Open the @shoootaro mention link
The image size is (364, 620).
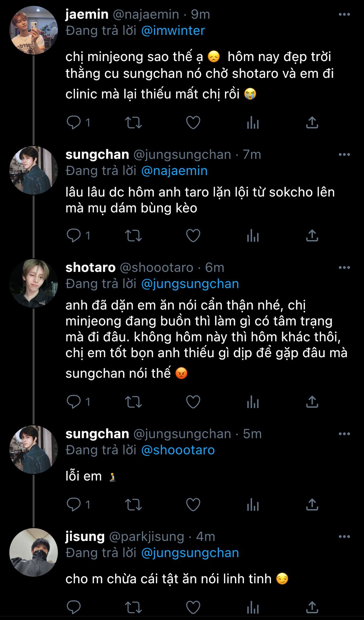[x=178, y=450]
